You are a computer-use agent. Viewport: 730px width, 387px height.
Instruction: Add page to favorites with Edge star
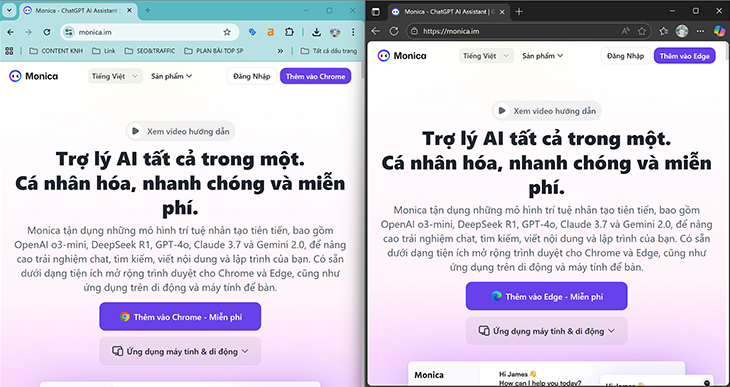point(642,31)
